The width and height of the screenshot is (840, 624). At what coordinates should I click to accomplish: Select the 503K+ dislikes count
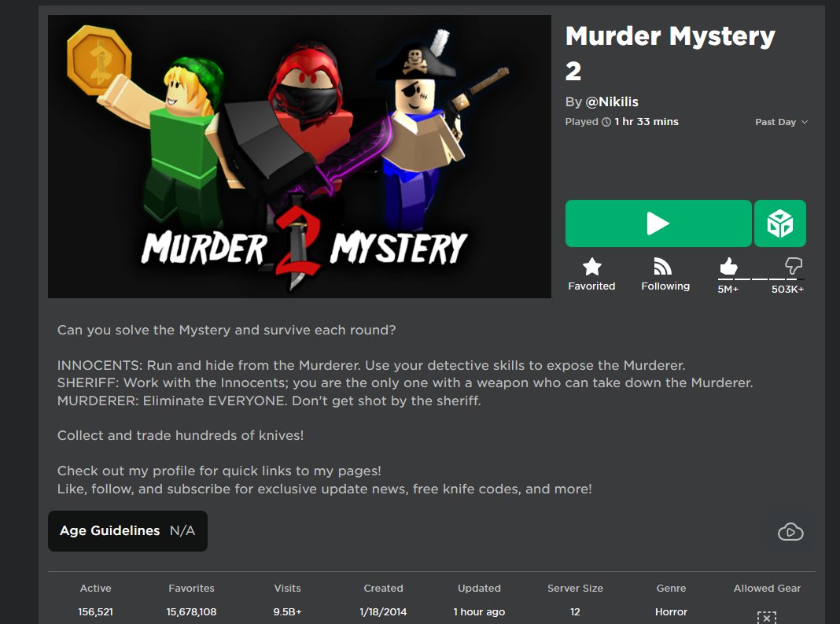click(x=787, y=290)
